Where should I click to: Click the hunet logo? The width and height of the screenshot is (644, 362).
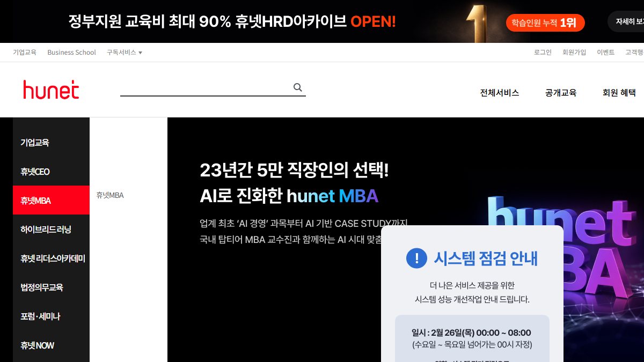51,90
